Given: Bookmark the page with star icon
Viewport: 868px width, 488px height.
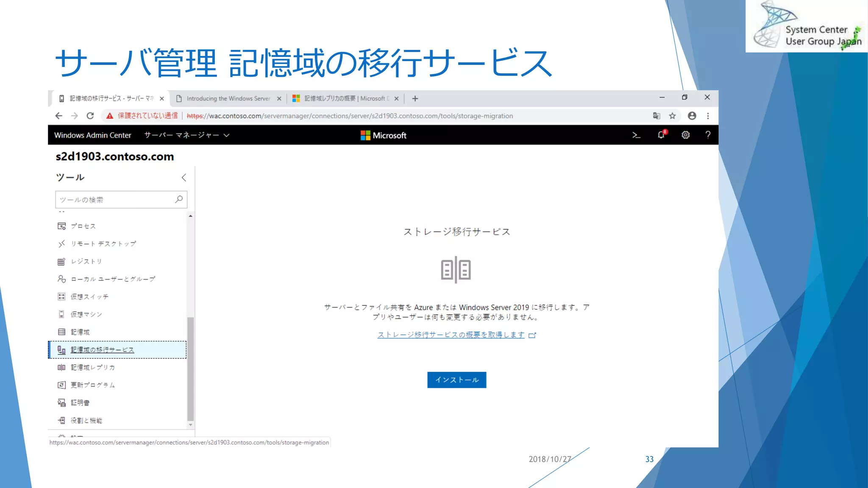Looking at the screenshot, I should pos(672,116).
